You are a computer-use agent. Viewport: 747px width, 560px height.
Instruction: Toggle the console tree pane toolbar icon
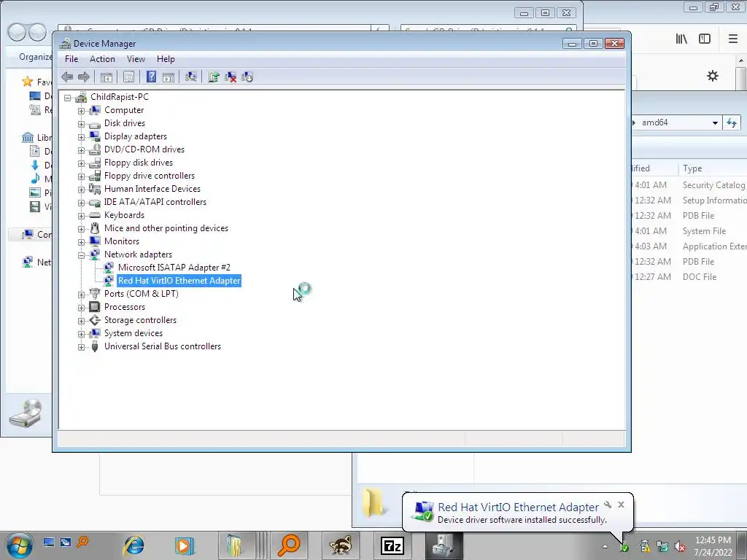pos(107,77)
